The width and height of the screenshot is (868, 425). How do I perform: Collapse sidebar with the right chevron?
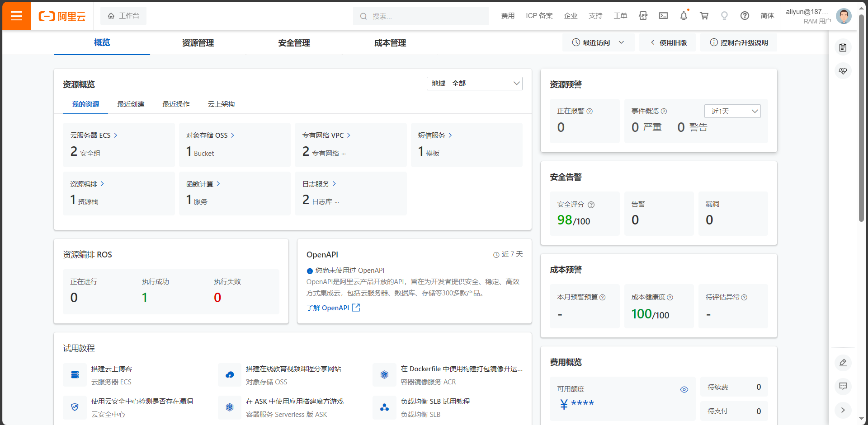pyautogui.click(x=843, y=410)
